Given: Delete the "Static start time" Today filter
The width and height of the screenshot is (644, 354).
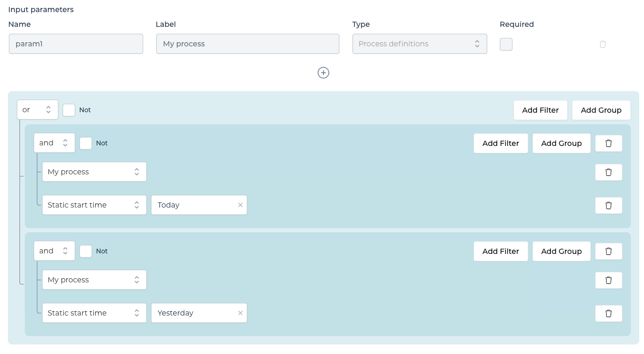Looking at the screenshot, I should (x=608, y=205).
